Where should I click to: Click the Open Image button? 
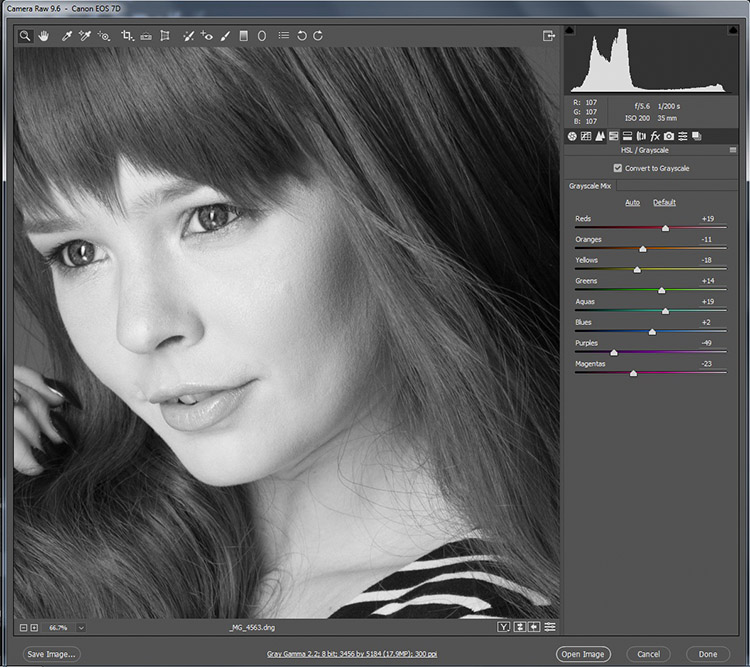coord(583,654)
